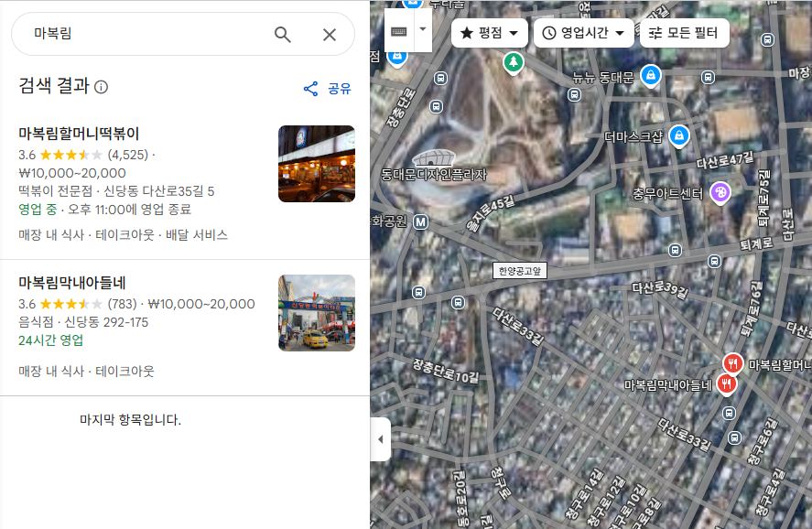This screenshot has width=812, height=529.
Task: Select the 마복림할머니 red restaurant pin
Action: [x=732, y=364]
